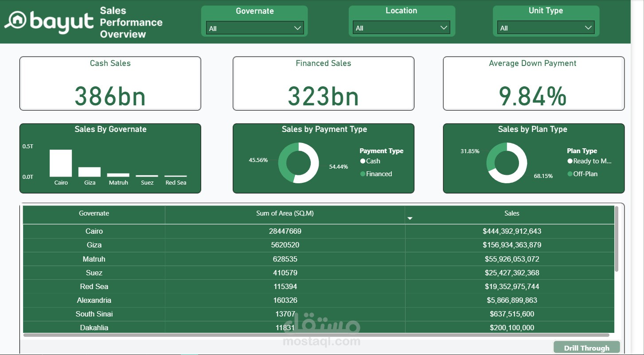
Task: Click the Sales by Plan Type chart title
Action: click(533, 129)
